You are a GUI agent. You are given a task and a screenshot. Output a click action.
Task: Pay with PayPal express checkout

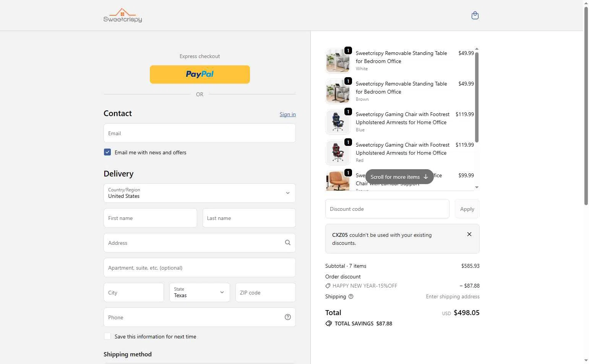click(x=200, y=74)
